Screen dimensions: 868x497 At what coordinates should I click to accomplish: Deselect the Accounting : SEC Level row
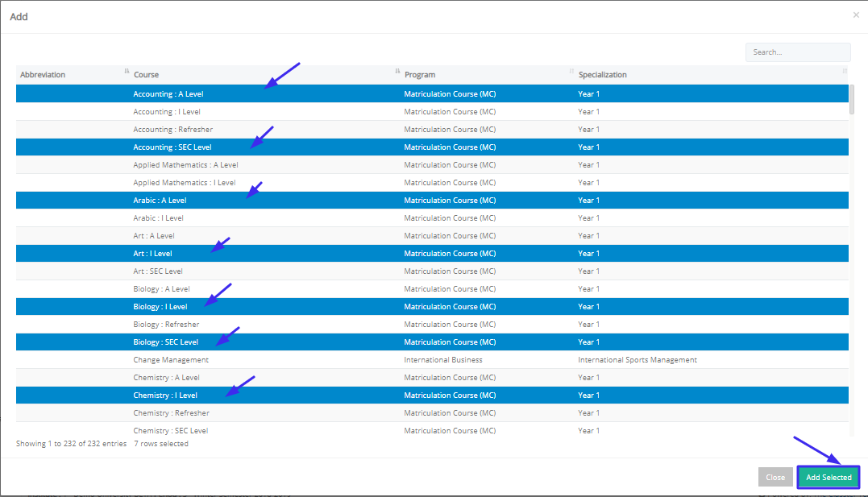pyautogui.click(x=432, y=147)
